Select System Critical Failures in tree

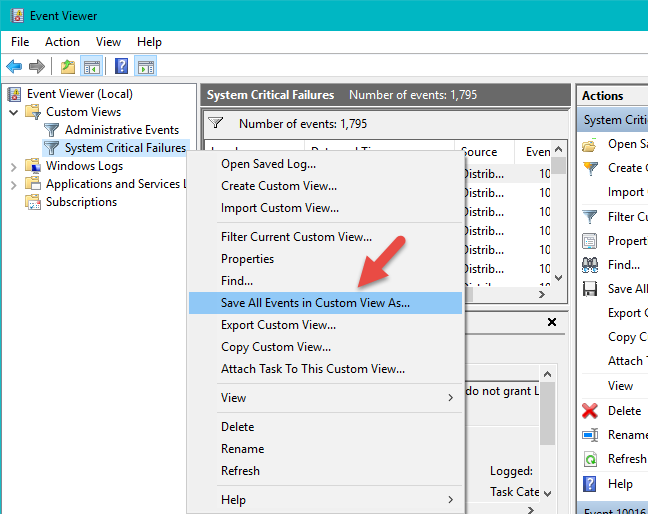(125, 148)
